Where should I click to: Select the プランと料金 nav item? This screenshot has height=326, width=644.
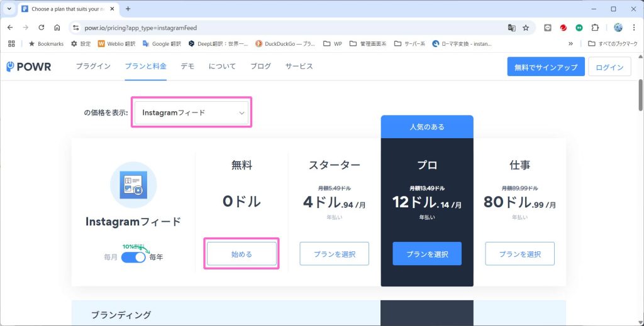146,66
